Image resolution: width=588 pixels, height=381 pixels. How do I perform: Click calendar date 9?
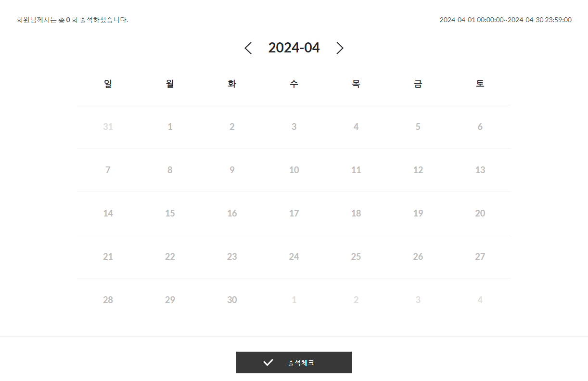tap(232, 170)
